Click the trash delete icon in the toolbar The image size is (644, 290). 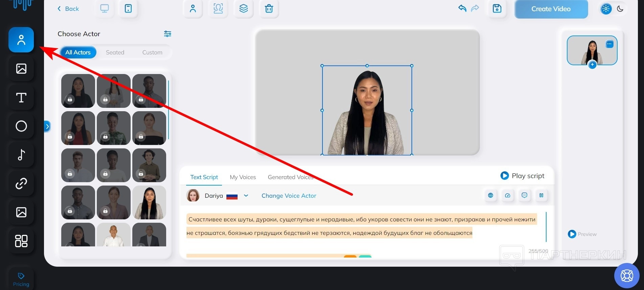[269, 9]
